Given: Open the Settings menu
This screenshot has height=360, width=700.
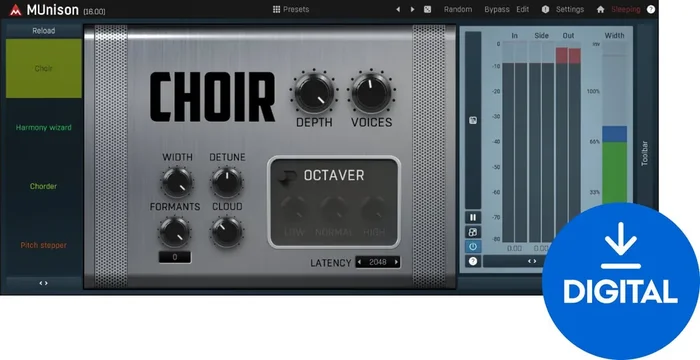Looking at the screenshot, I should point(570,9).
